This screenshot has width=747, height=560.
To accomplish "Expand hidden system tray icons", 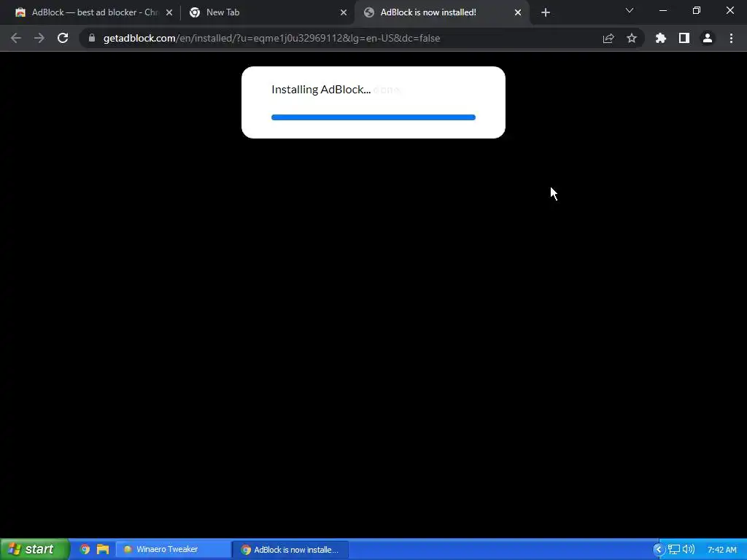I will (x=659, y=549).
